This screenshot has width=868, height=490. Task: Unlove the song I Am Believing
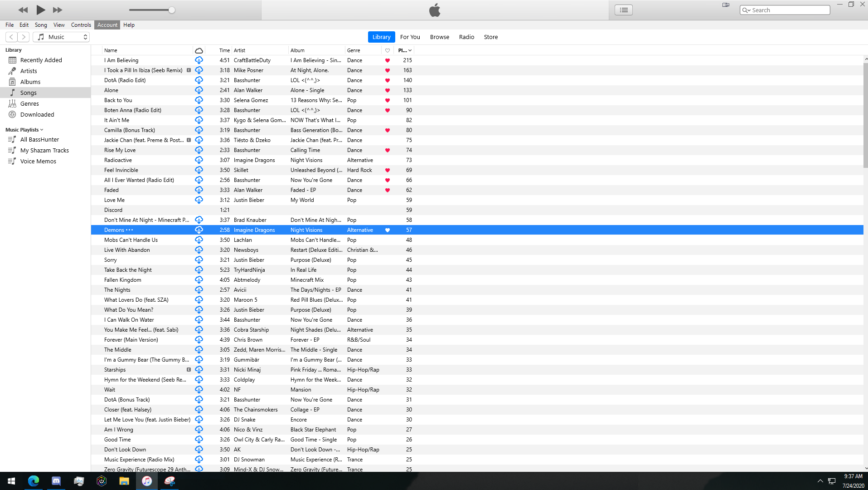(x=388, y=60)
